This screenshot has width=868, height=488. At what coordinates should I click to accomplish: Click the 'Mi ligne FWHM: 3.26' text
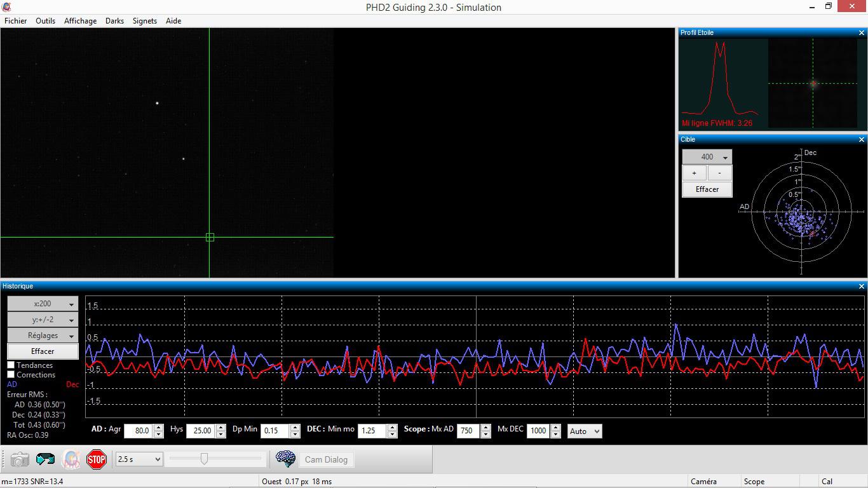[x=717, y=123]
